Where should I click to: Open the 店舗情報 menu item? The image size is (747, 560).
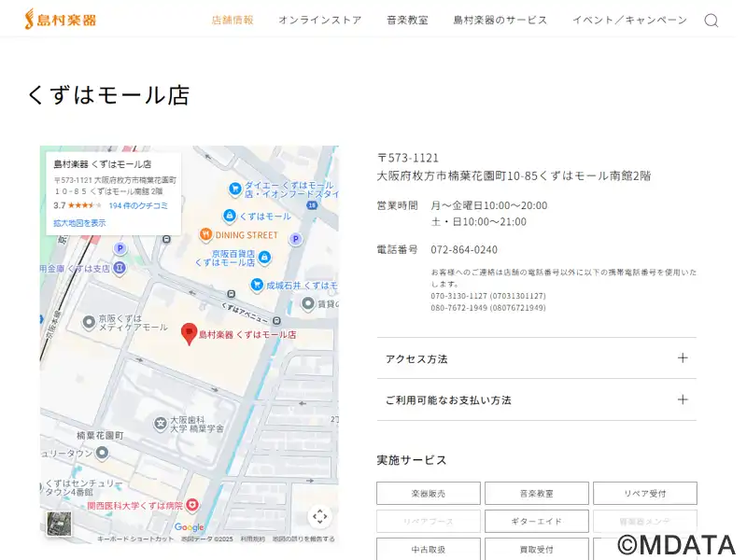233,20
